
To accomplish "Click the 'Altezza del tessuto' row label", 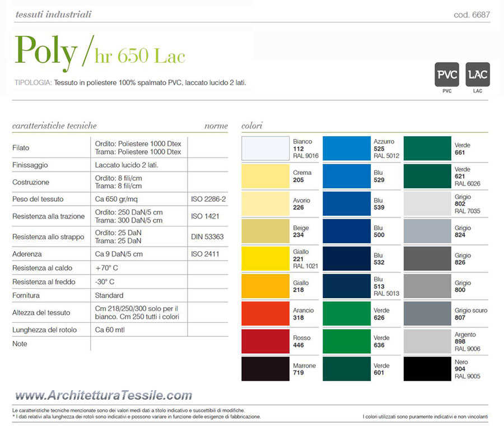I will 41,312.
